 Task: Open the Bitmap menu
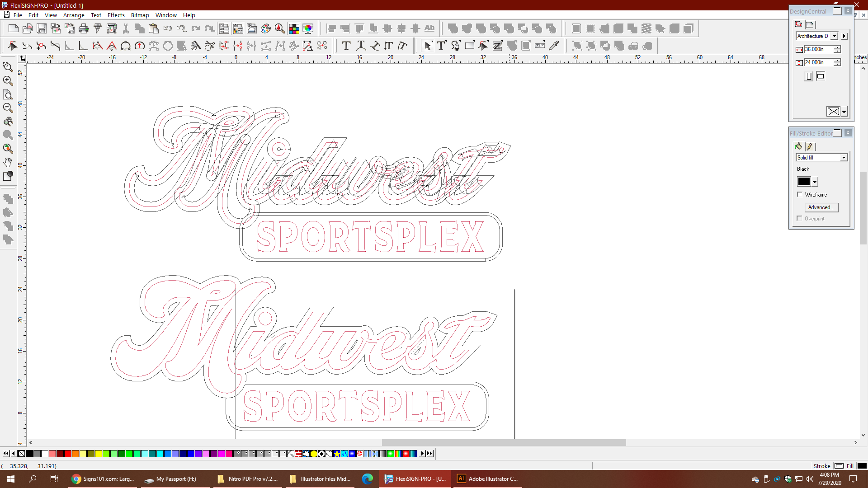click(x=140, y=15)
